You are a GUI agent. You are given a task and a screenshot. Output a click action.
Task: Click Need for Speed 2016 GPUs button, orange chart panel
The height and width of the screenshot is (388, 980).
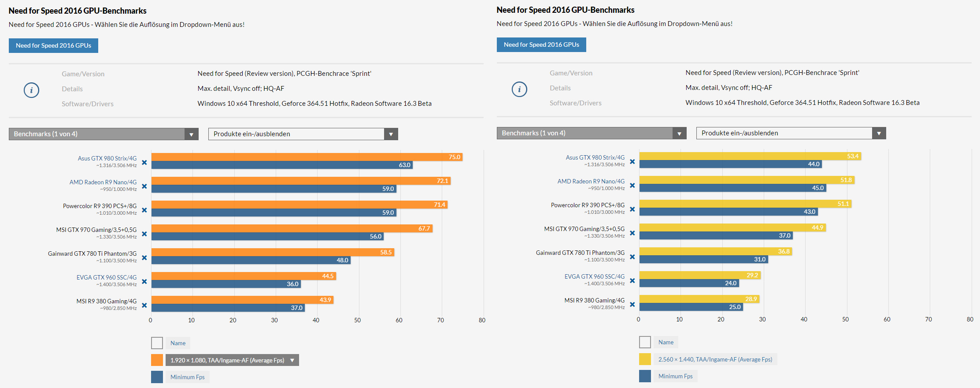tap(53, 45)
